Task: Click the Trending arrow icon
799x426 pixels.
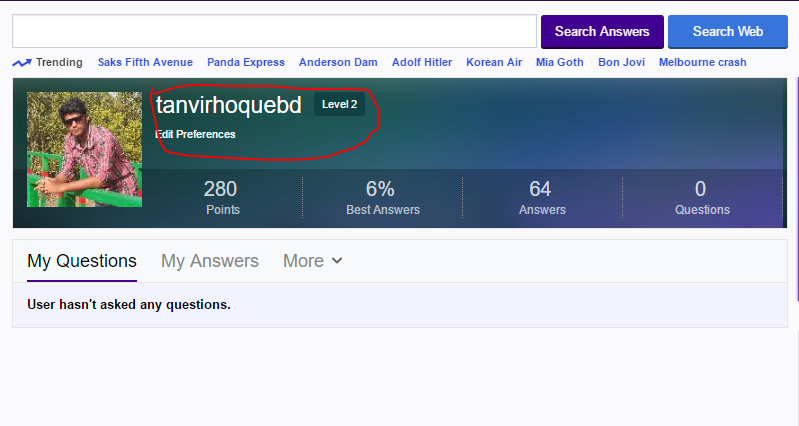Action: click(21, 63)
